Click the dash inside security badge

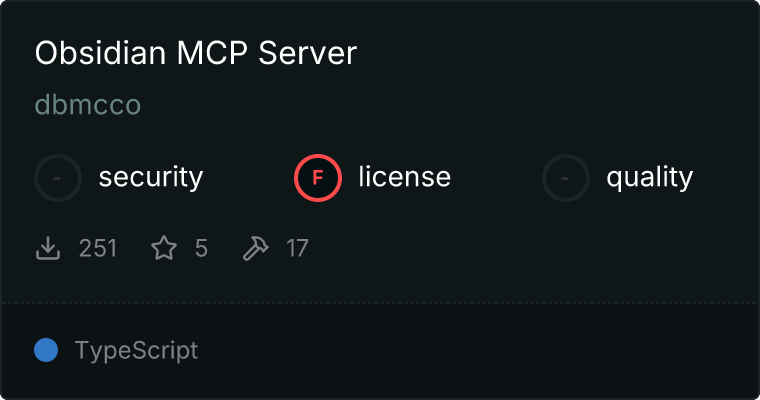pyautogui.click(x=57, y=178)
